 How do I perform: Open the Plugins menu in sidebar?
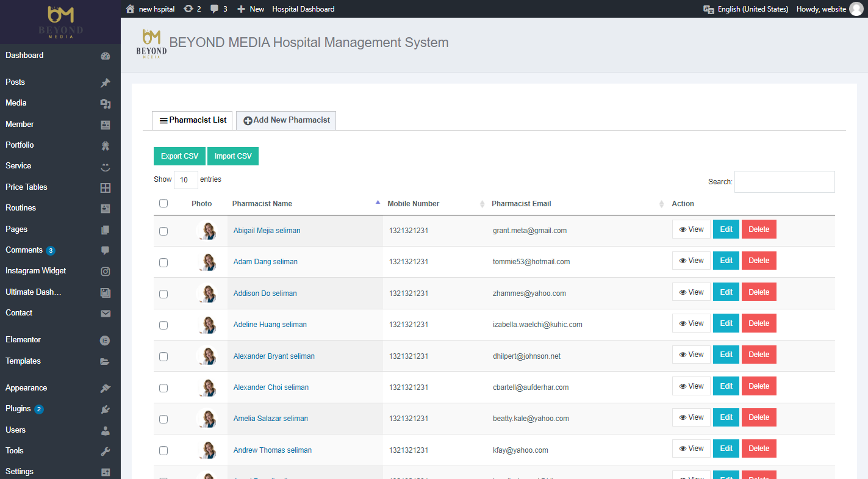click(x=18, y=409)
